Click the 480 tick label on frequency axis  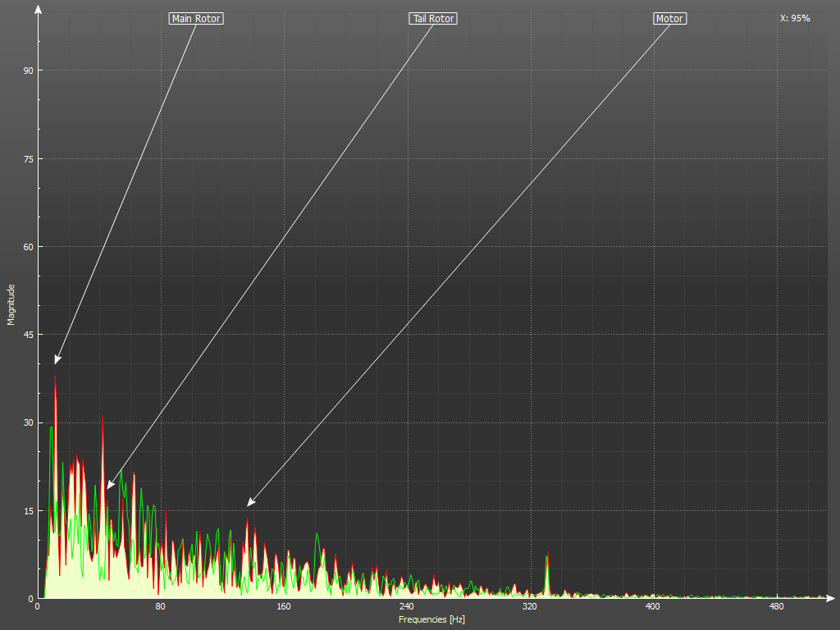pos(776,607)
